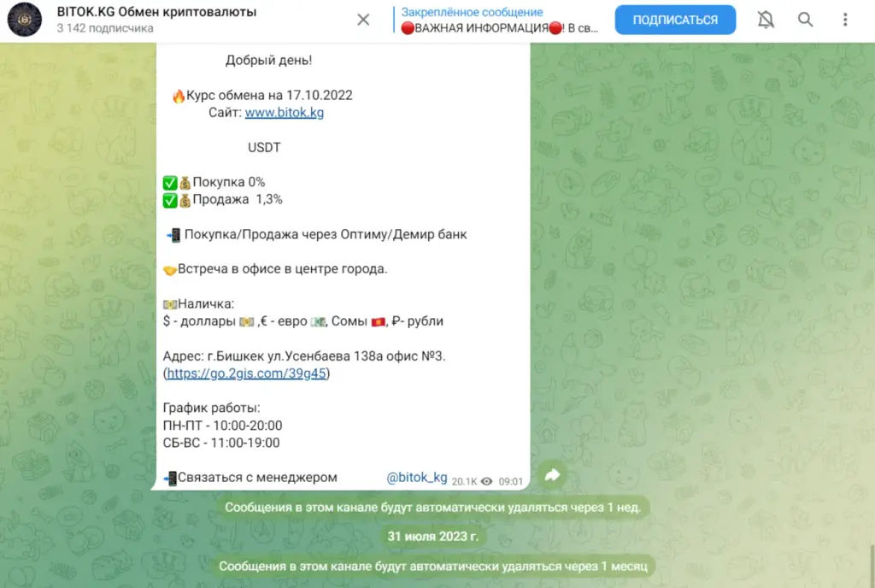Click the ПН-ПТ - 10:00-20:00 schedule line

point(223,426)
